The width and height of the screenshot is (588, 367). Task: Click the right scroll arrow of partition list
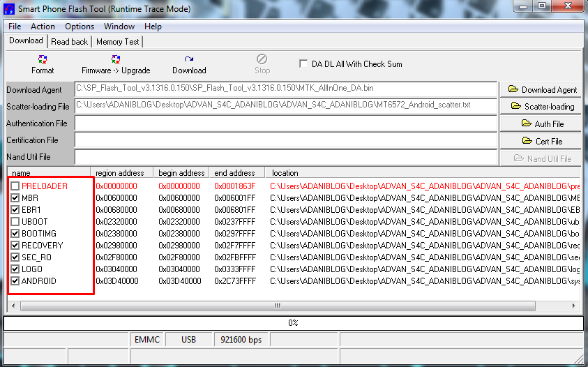pyautogui.click(x=574, y=306)
